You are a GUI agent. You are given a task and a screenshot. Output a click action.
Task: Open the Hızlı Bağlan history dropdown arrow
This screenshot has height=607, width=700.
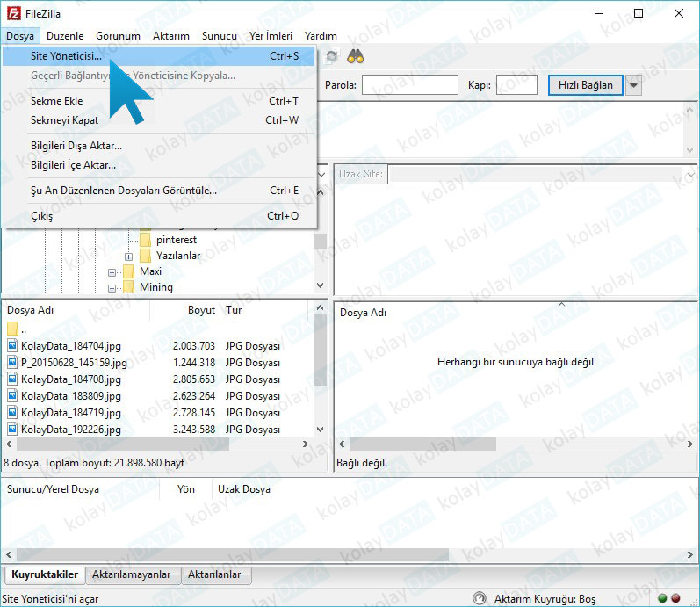click(633, 85)
